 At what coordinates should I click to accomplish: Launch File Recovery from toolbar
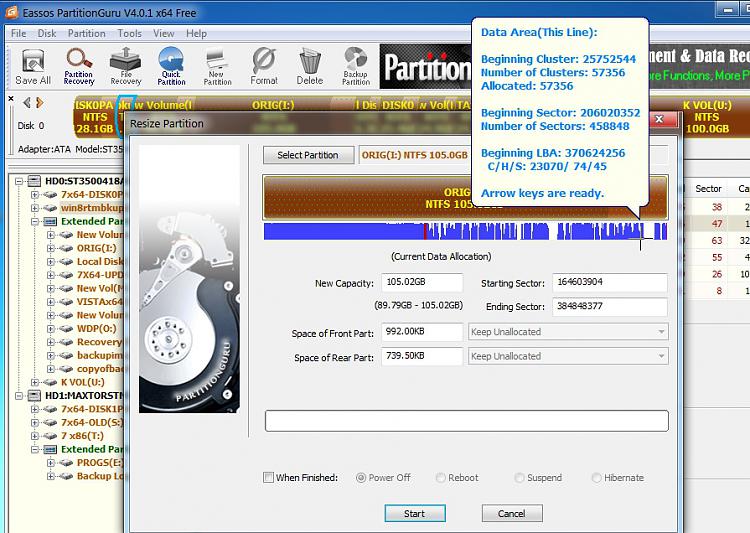click(125, 66)
